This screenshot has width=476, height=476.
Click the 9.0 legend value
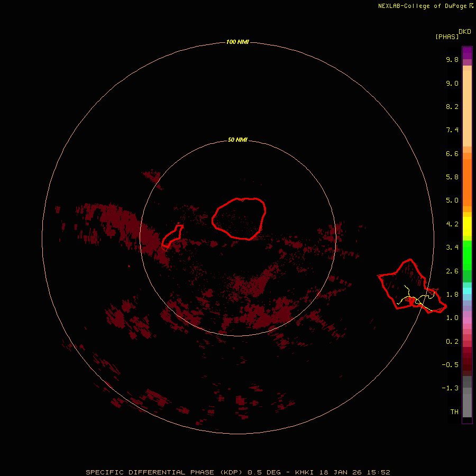pyautogui.click(x=452, y=83)
